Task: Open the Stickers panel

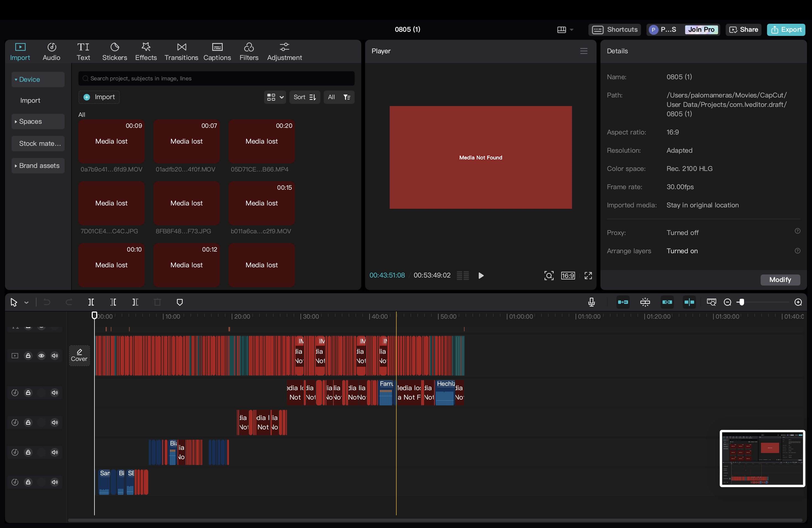Action: pyautogui.click(x=115, y=52)
